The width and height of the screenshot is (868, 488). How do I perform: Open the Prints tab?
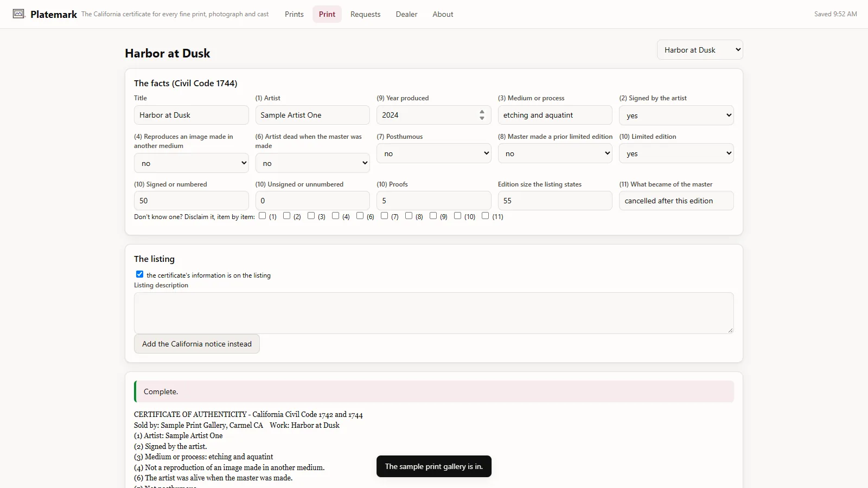point(294,14)
